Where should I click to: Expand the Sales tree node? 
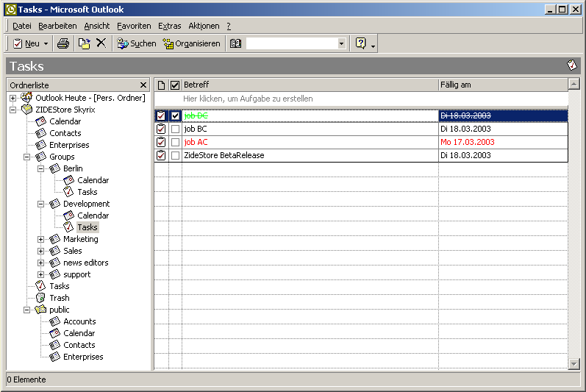[41, 251]
